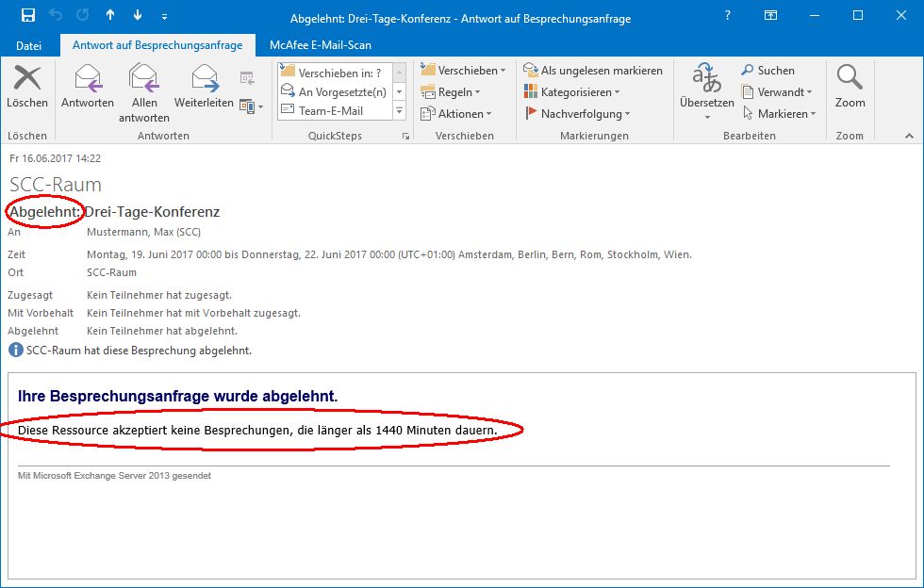The width and height of the screenshot is (924, 588).
Task: Click the heading Ihre Besprechungsanfrage wurde abgelehnt.
Action: point(177,397)
